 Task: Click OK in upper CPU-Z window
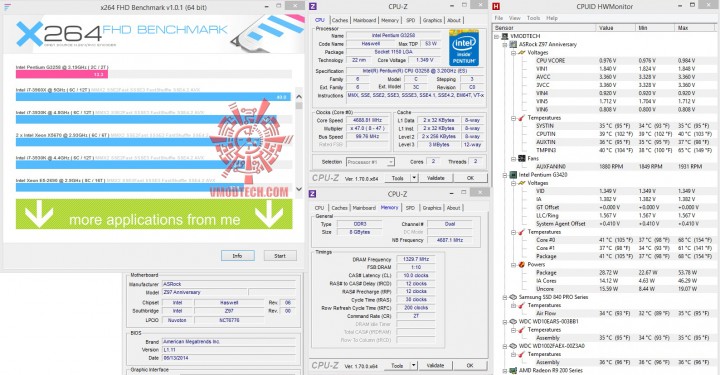(x=470, y=178)
